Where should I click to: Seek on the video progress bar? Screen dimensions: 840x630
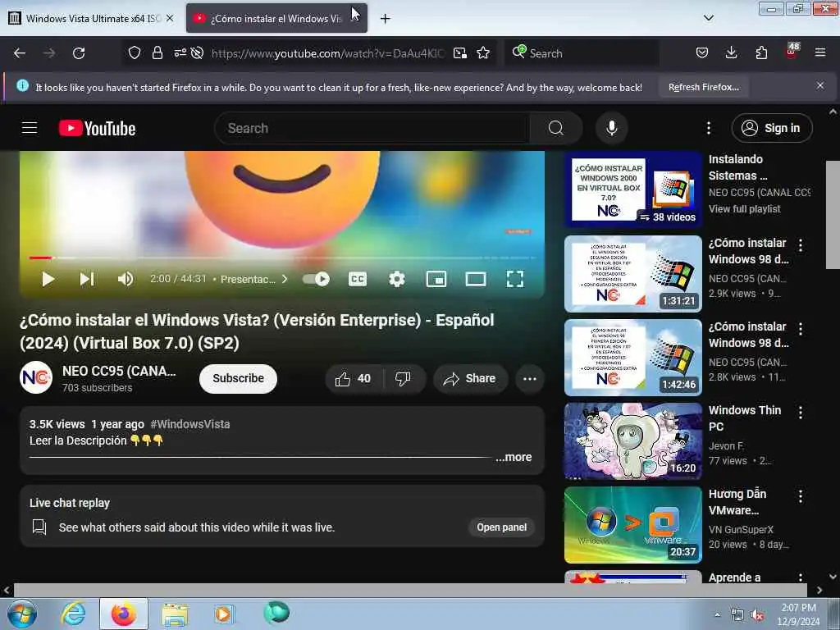point(282,258)
